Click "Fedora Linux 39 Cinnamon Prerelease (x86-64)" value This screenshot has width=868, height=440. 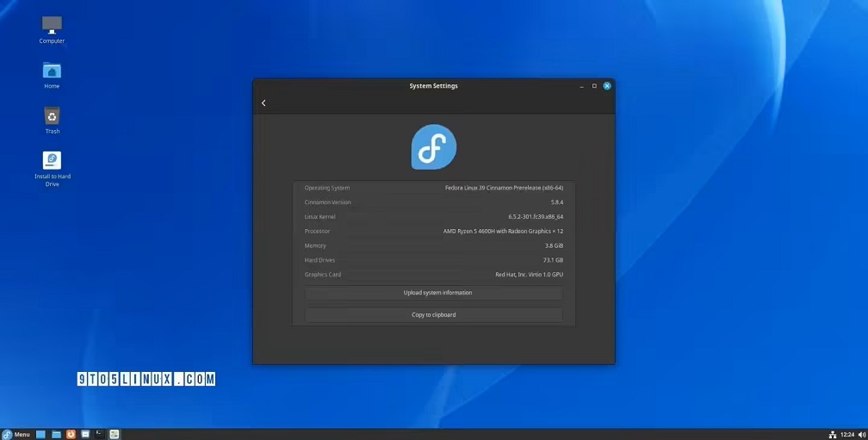(x=504, y=189)
